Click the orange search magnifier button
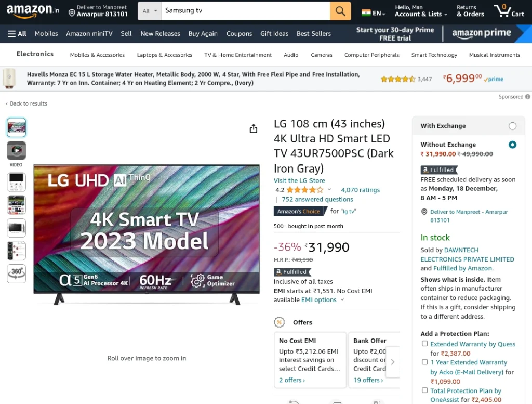Screen dimensions: 532x404 (x=340, y=11)
